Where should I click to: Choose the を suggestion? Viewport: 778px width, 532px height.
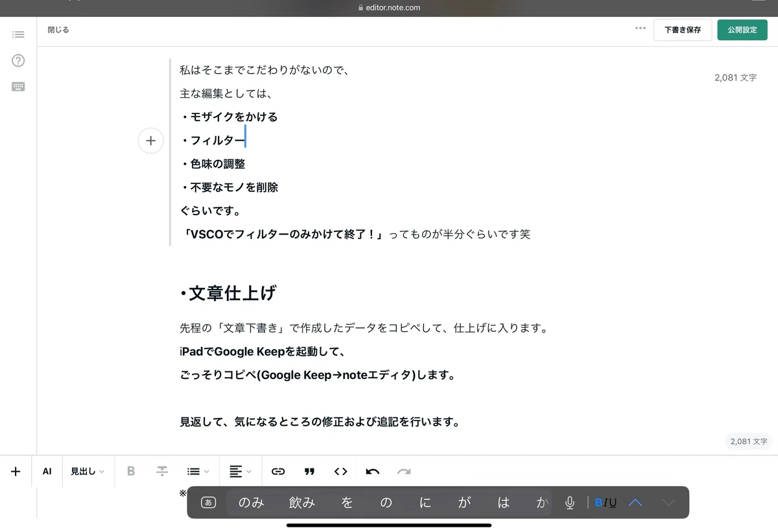click(348, 502)
